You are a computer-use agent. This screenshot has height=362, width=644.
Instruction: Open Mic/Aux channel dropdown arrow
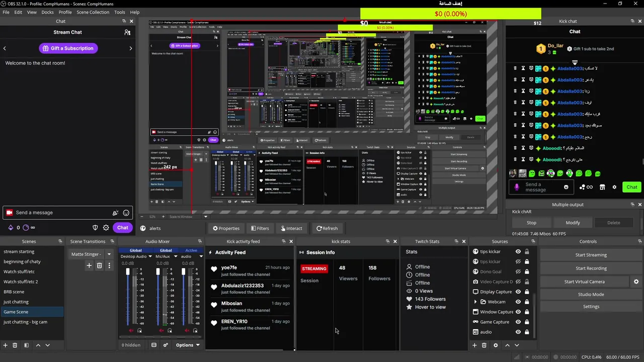[x=176, y=256]
